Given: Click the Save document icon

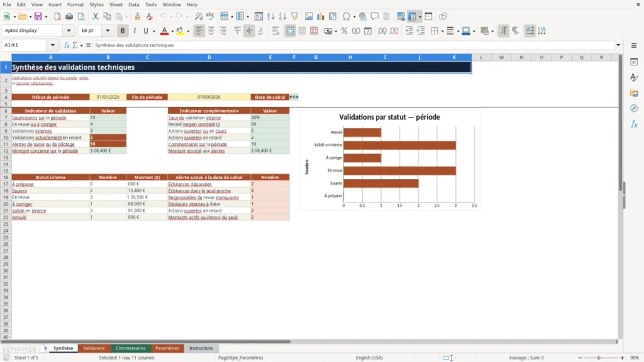Looking at the screenshot, I should [x=38, y=16].
